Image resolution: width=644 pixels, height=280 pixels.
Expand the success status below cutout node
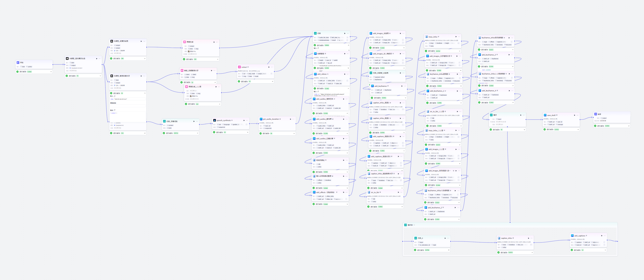pos(273,81)
